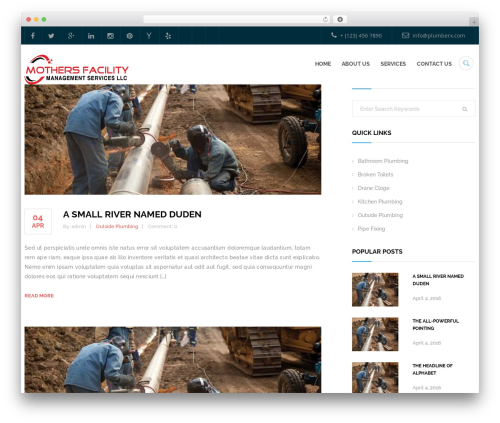Open Kitchen Plumbing quick link
Screen dimensions: 500x423
click(380, 202)
